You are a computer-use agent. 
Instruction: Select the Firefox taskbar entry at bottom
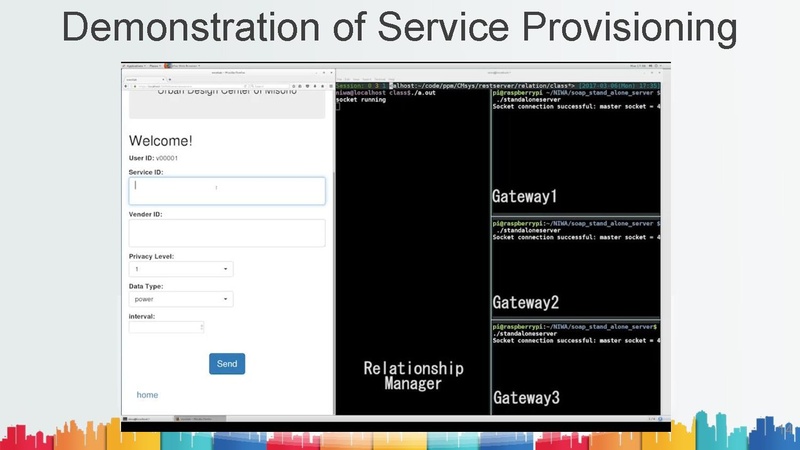click(196, 418)
